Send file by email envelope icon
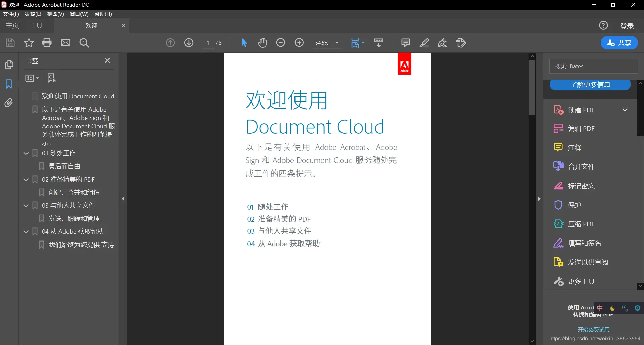 [x=66, y=43]
